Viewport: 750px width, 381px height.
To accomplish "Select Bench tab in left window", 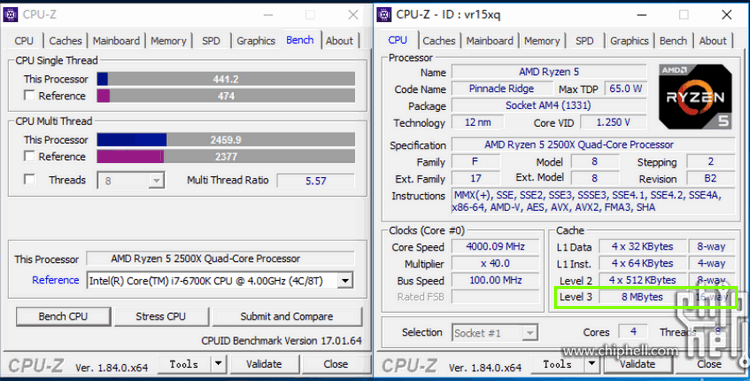I will pyautogui.click(x=300, y=40).
